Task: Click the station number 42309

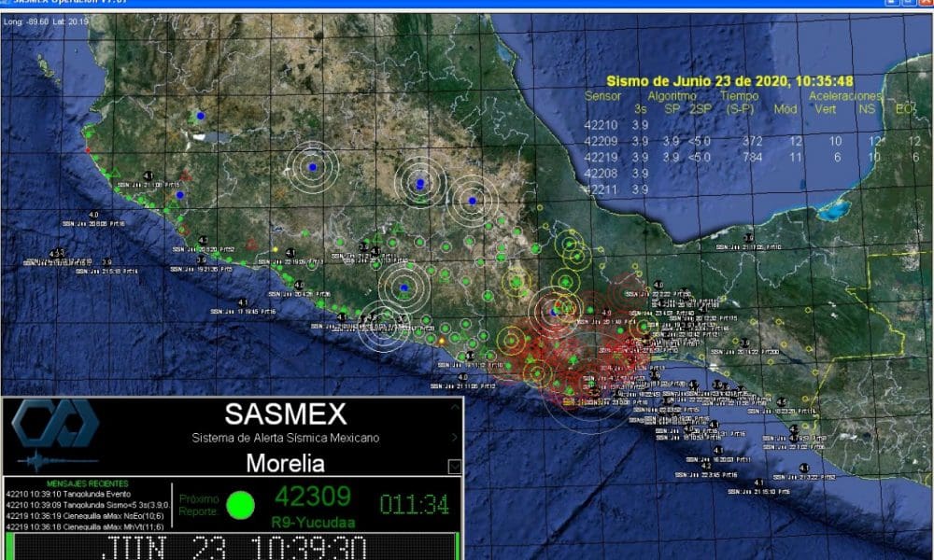Action: point(312,496)
